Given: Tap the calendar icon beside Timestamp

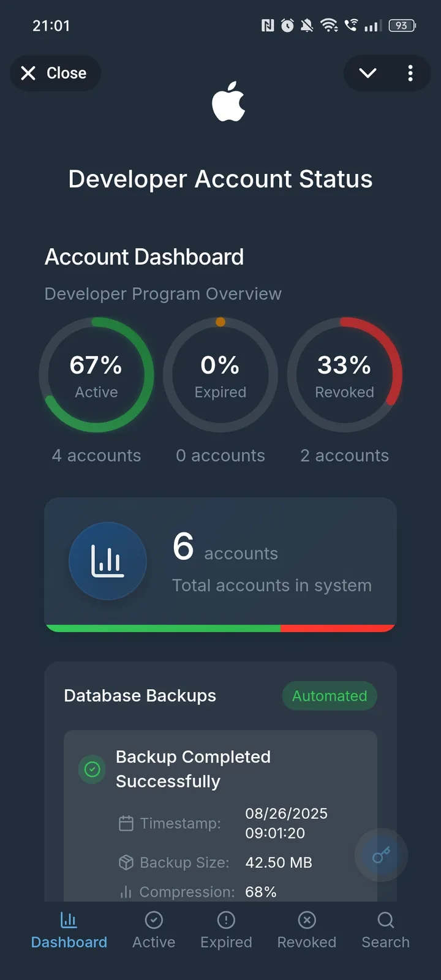Looking at the screenshot, I should click(x=126, y=823).
